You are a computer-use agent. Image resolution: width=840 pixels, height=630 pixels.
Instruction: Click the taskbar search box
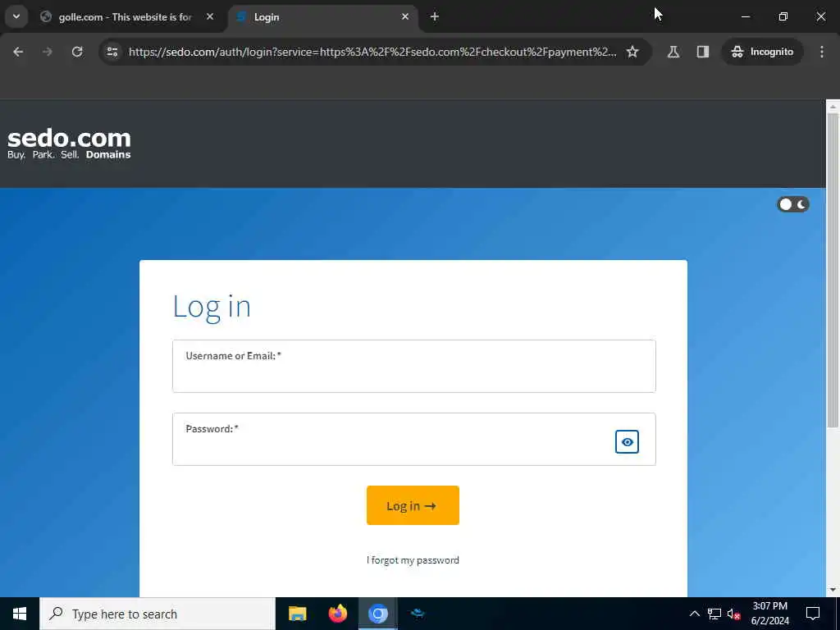point(157,614)
